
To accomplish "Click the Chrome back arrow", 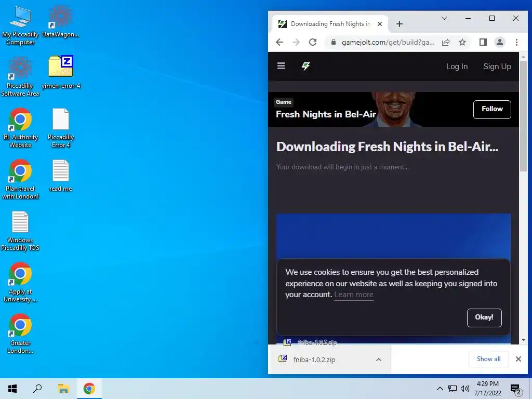I will (280, 42).
